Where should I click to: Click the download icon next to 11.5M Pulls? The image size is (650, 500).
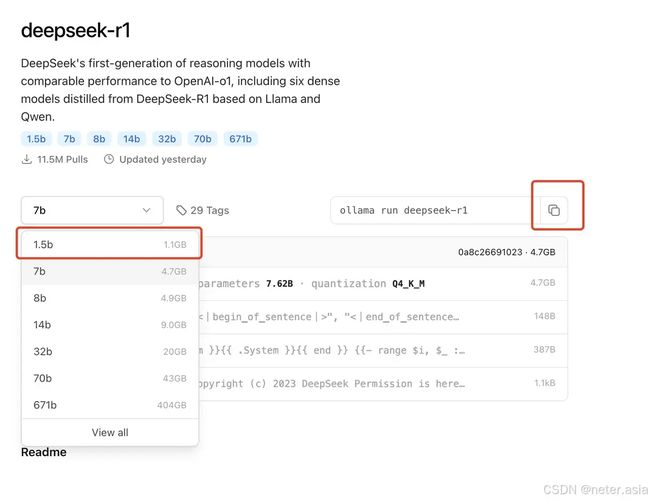click(27, 159)
